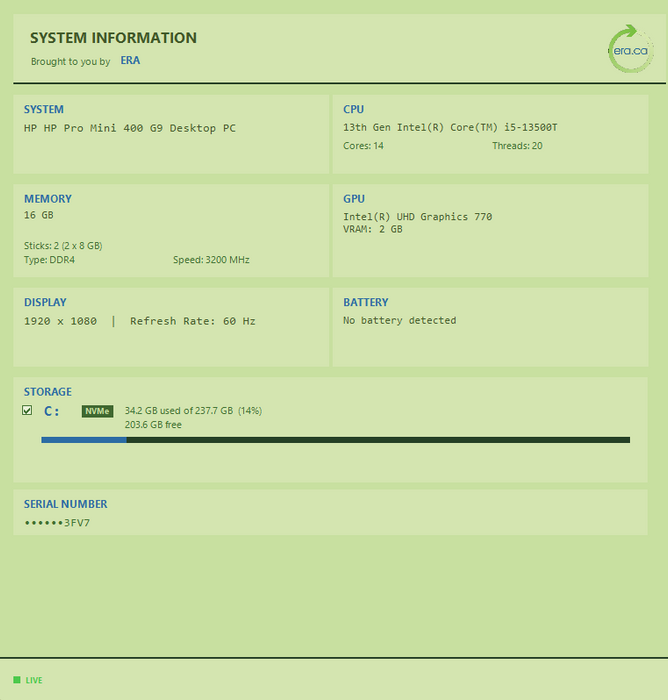This screenshot has height=700, width=668.
Task: Click 'Type: DDR4' text
Action: point(49,260)
